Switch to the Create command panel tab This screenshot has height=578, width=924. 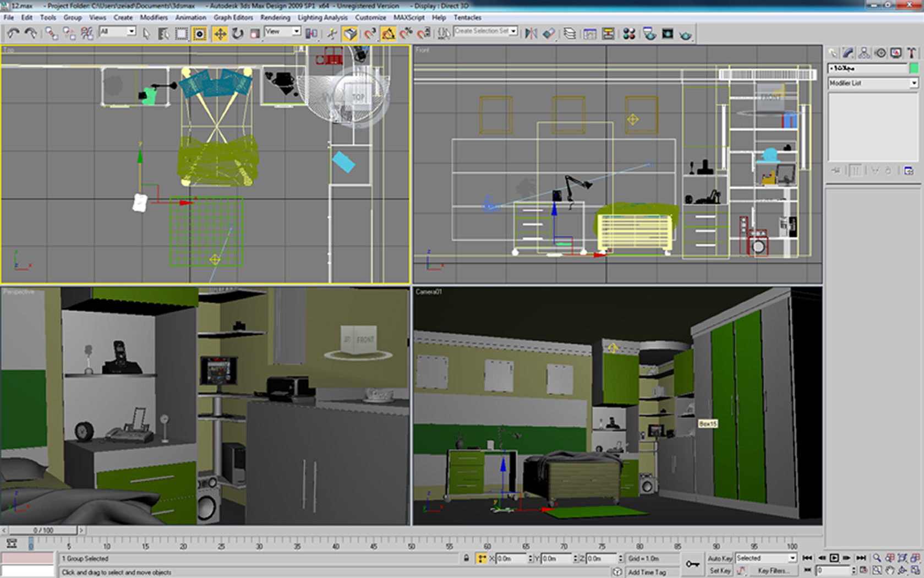(x=833, y=53)
